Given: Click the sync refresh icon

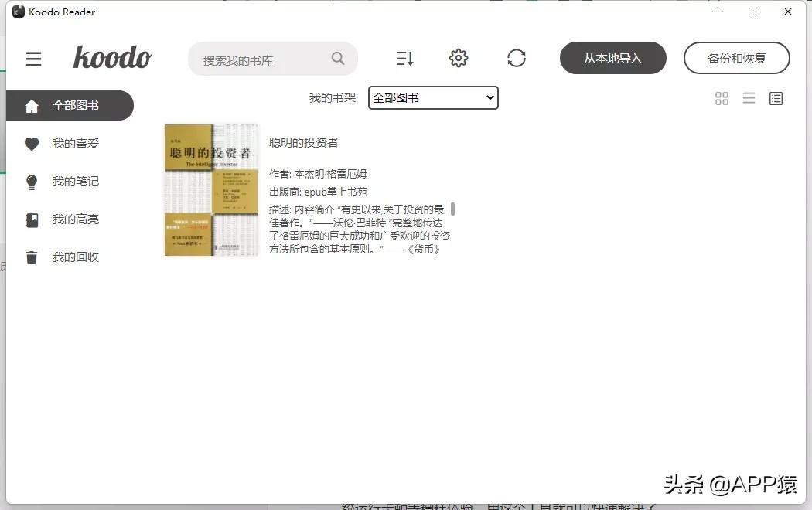Looking at the screenshot, I should [x=517, y=58].
